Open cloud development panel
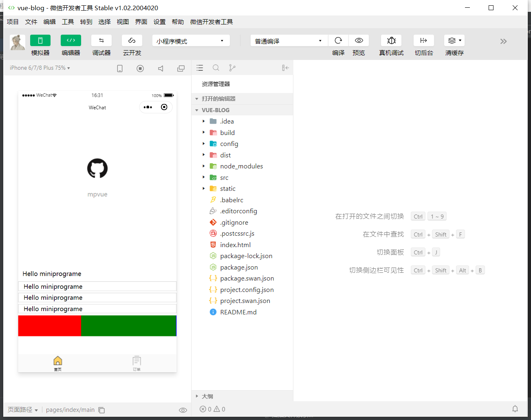 [132, 40]
